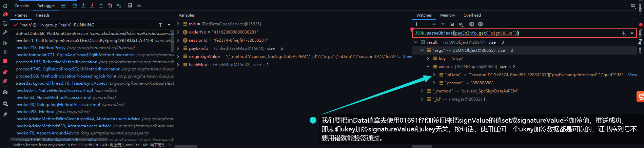Toggle the frames filter funnel icon
The height and width of the screenshot is (148, 644).
160,25
